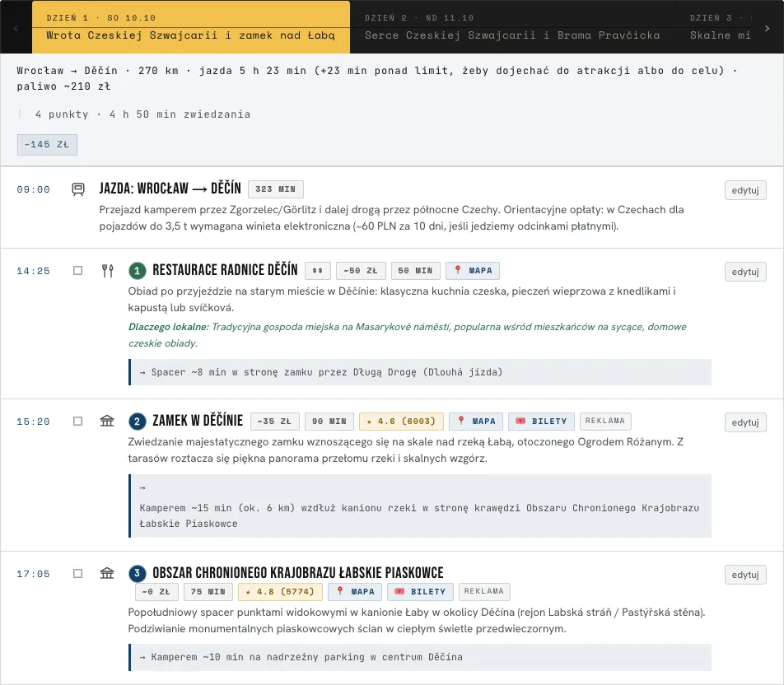Click the 09:00 departure time
The height and width of the screenshot is (685, 784).
34,189
